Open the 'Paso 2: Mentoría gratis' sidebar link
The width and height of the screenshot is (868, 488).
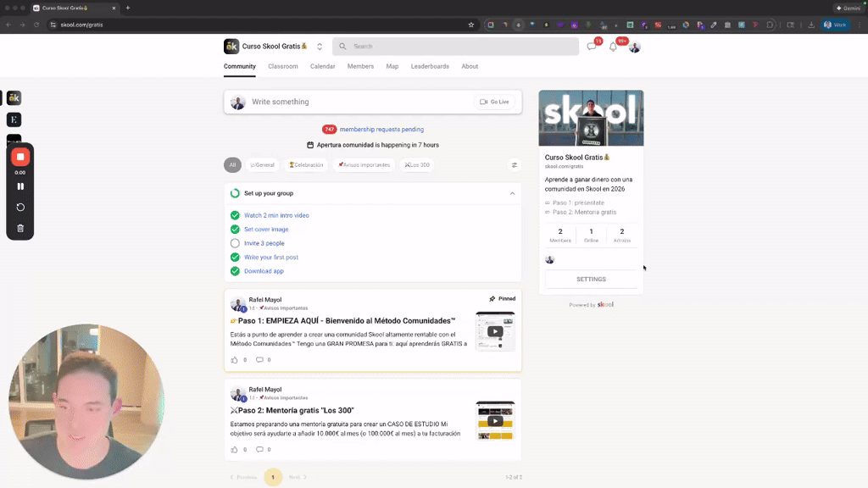pos(584,213)
